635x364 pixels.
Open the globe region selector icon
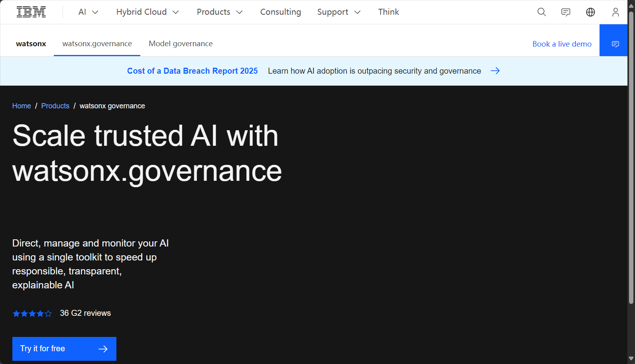(x=590, y=12)
